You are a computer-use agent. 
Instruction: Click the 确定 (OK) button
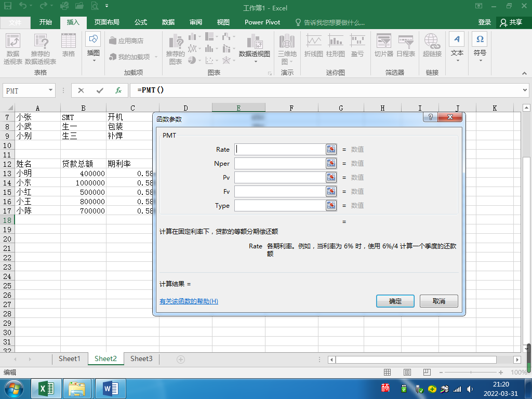[395, 301]
